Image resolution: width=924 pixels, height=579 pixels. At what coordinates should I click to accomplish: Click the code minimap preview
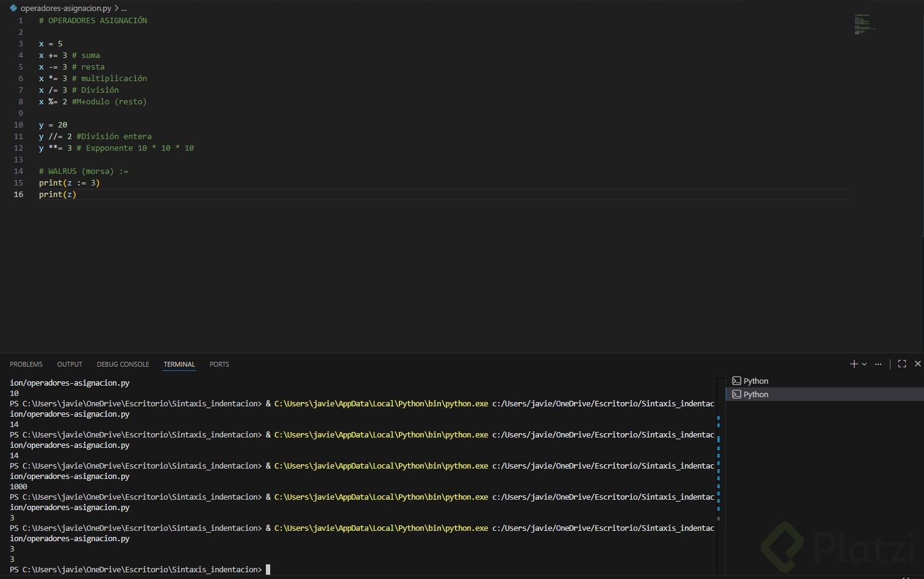click(864, 24)
